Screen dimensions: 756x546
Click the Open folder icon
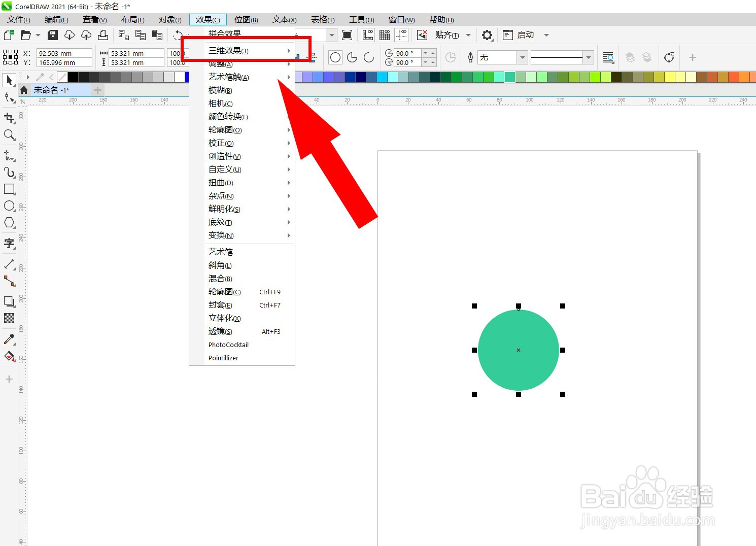click(x=25, y=35)
